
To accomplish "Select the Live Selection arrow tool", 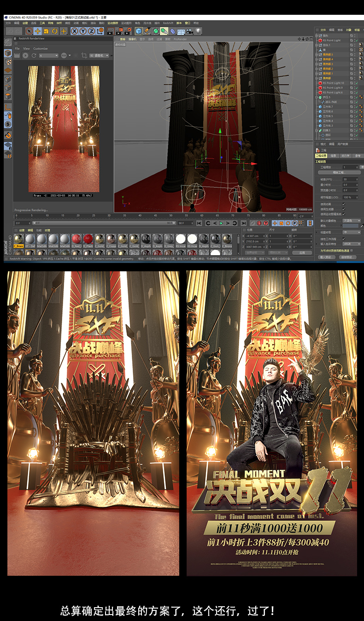I will click(x=29, y=31).
